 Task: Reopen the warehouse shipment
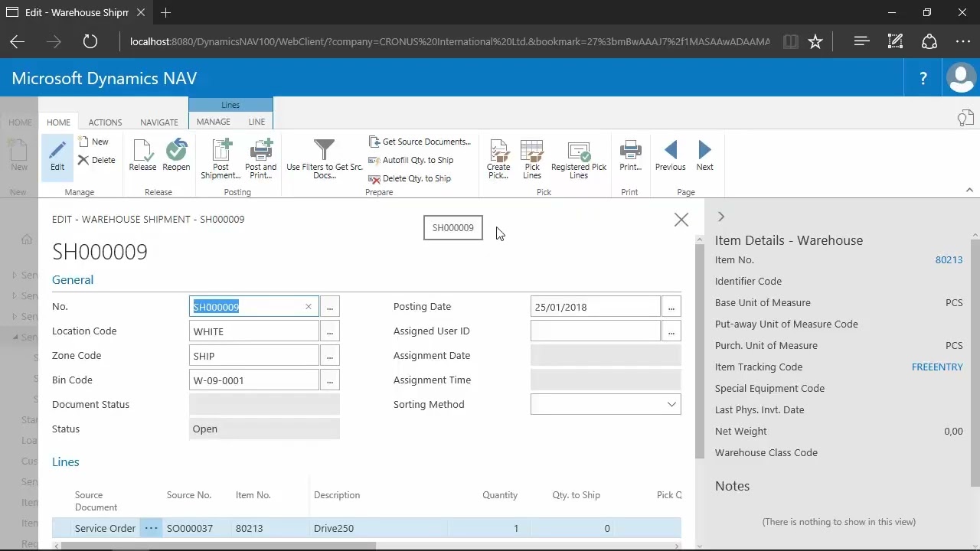pos(176,156)
